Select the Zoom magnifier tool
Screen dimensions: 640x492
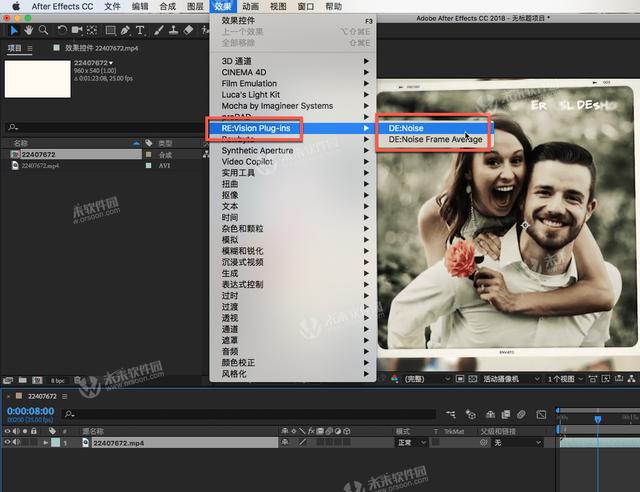pyautogui.click(x=43, y=30)
